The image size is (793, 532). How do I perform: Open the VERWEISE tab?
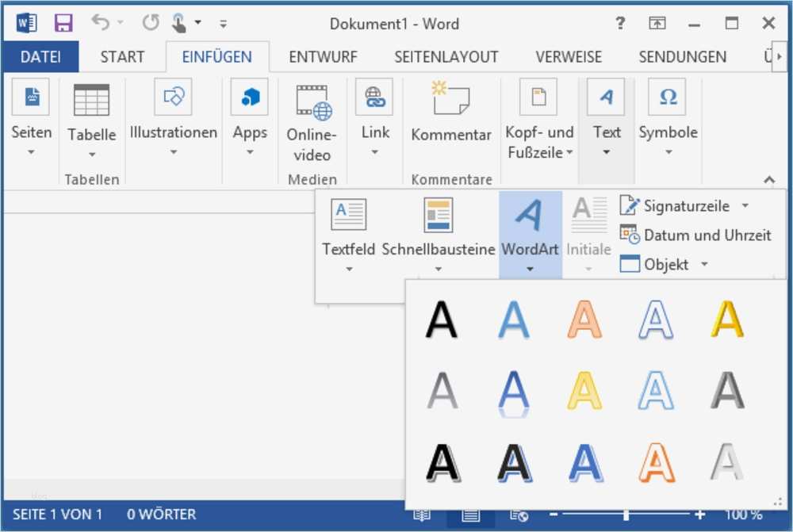[569, 56]
